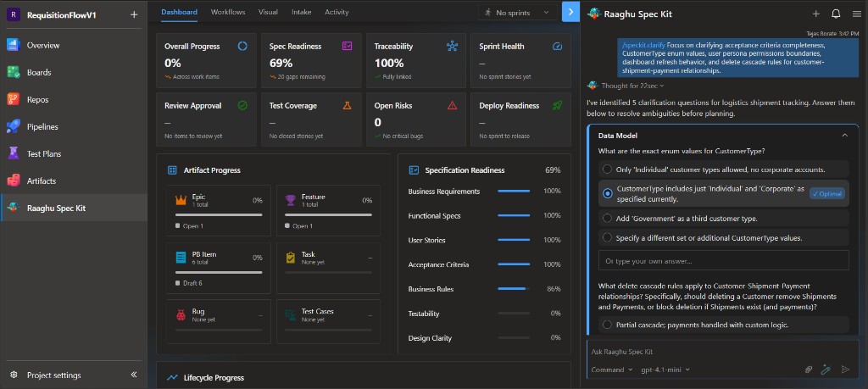Send the message with arrow icon

(x=845, y=369)
